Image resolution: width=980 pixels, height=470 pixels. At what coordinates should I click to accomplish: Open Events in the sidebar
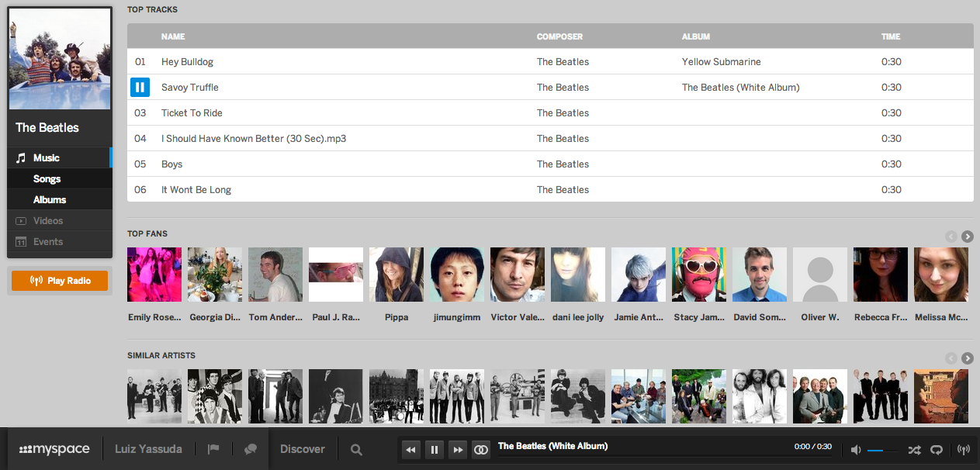(x=60, y=241)
